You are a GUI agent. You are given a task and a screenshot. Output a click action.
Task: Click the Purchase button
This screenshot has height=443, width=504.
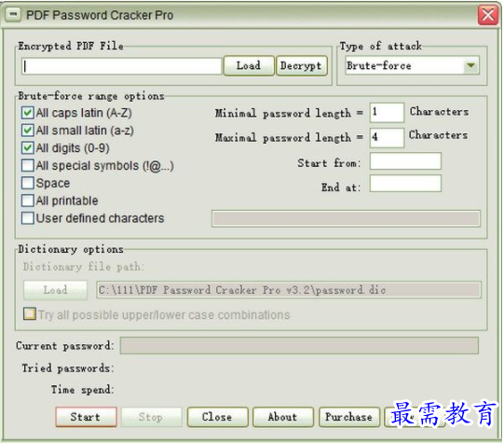click(x=349, y=417)
